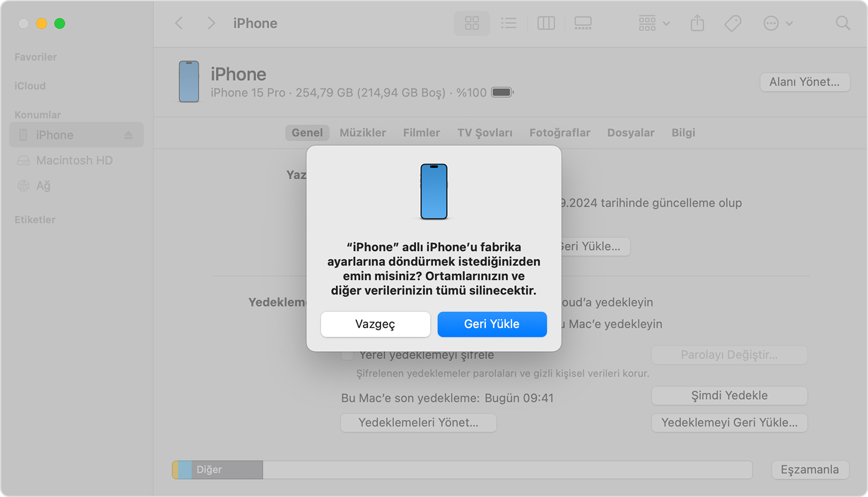Screen dimensions: 868x497
Task: Switch to gallery view
Action: tap(583, 23)
